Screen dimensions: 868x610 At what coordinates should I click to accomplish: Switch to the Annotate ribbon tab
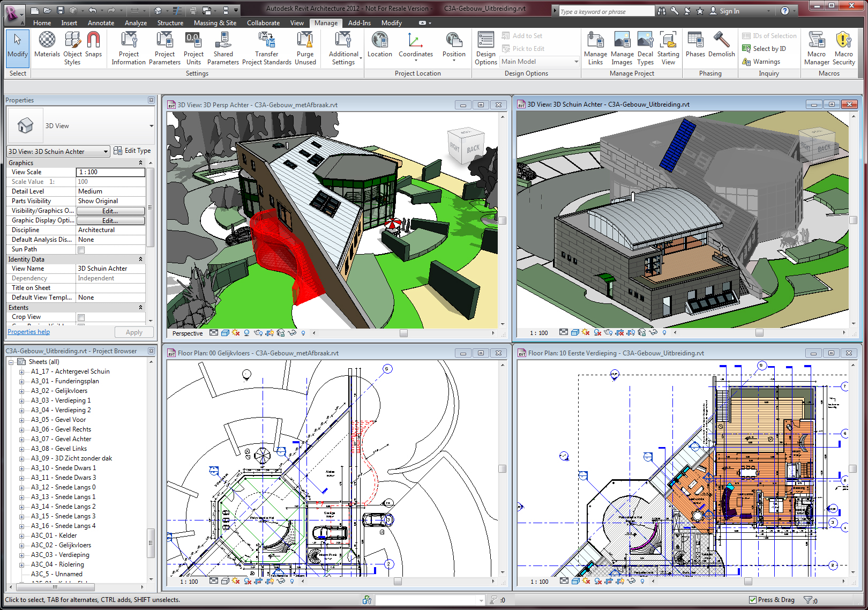point(101,23)
